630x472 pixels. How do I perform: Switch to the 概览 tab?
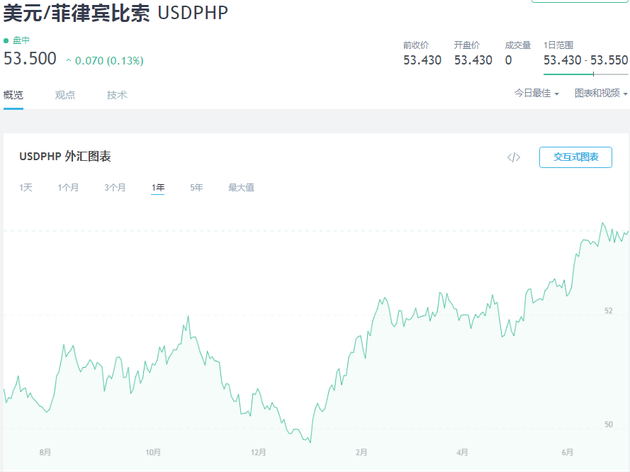[x=13, y=95]
